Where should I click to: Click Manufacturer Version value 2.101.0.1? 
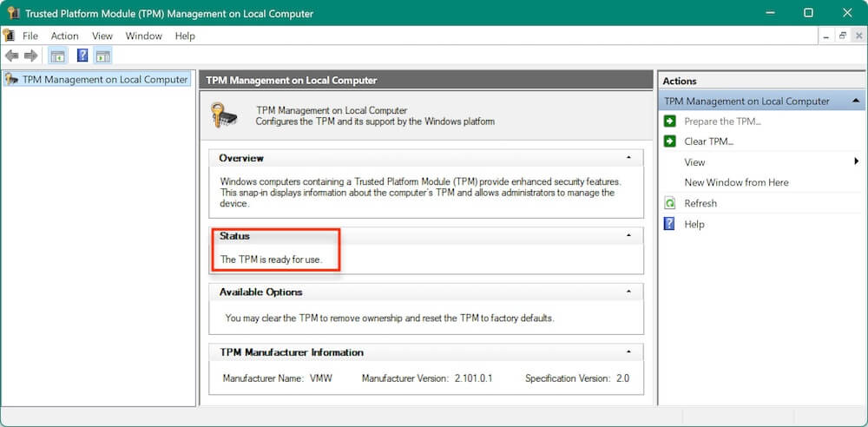click(473, 378)
